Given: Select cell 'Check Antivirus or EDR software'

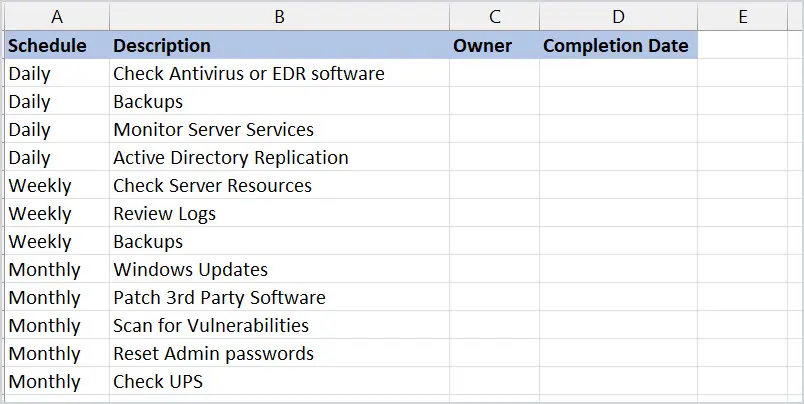Looking at the screenshot, I should click(279, 73).
